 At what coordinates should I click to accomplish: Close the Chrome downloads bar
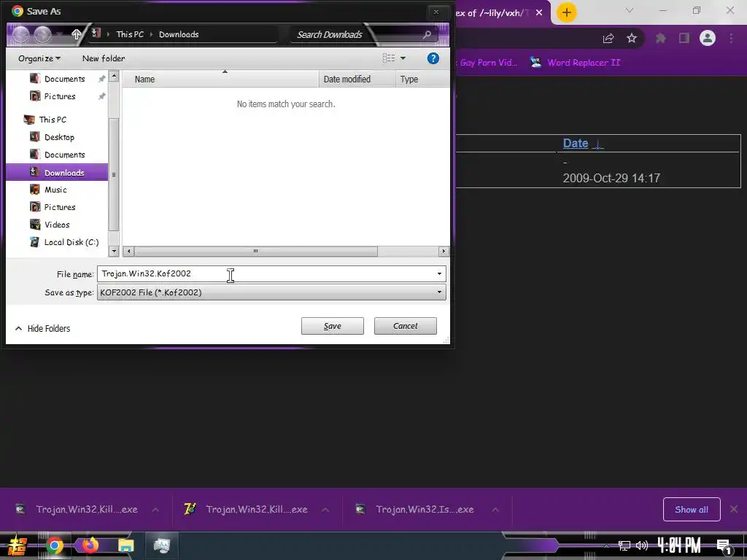tap(734, 510)
